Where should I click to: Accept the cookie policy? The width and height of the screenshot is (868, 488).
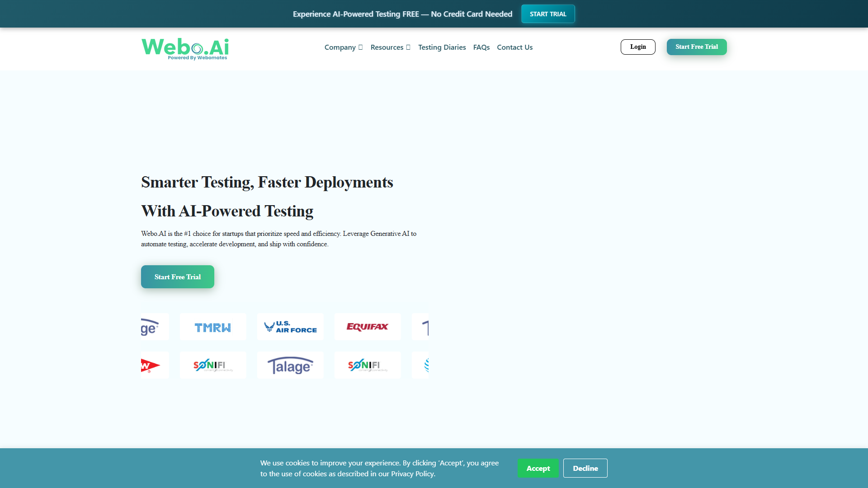538,468
